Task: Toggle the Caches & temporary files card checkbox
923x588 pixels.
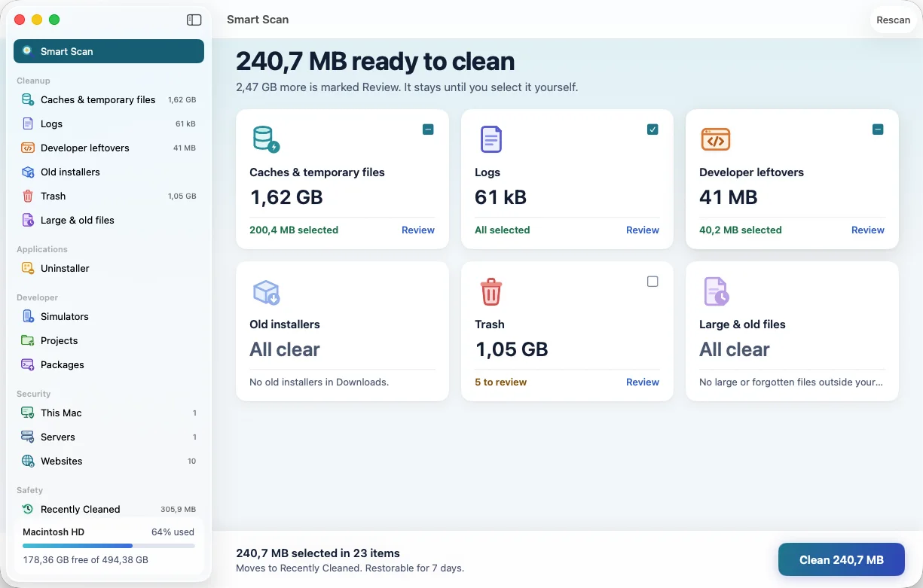Action: (x=428, y=129)
